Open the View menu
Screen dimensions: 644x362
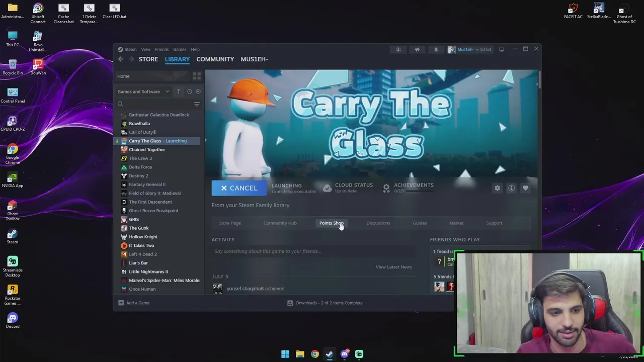tap(145, 49)
